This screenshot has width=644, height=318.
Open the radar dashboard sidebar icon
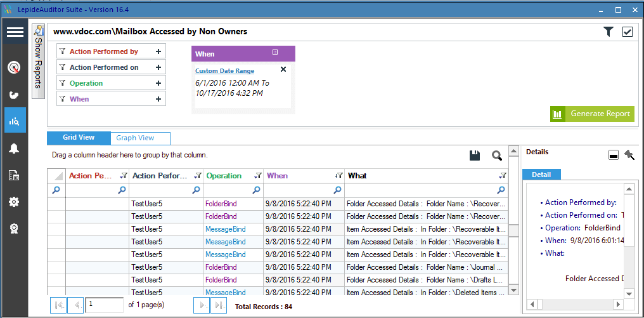click(x=15, y=67)
